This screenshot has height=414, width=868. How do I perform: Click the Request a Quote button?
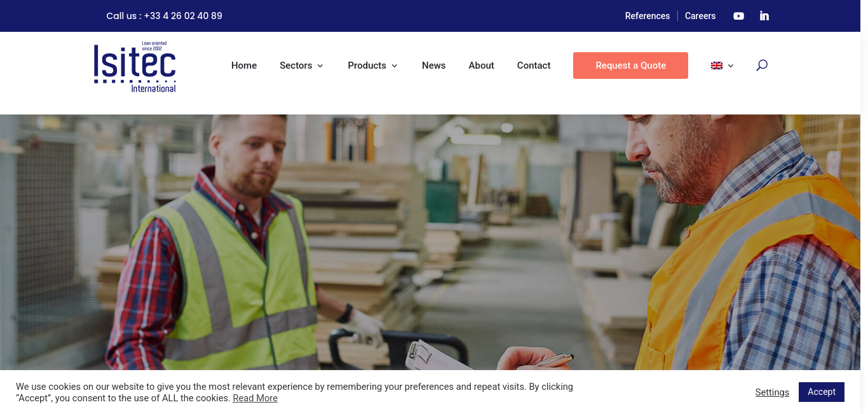pyautogui.click(x=630, y=66)
